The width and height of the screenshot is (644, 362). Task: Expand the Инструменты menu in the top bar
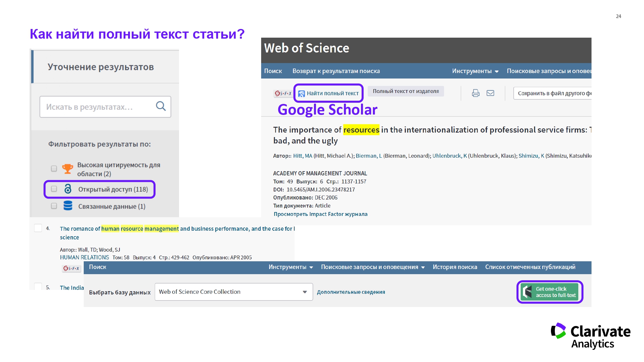point(475,71)
